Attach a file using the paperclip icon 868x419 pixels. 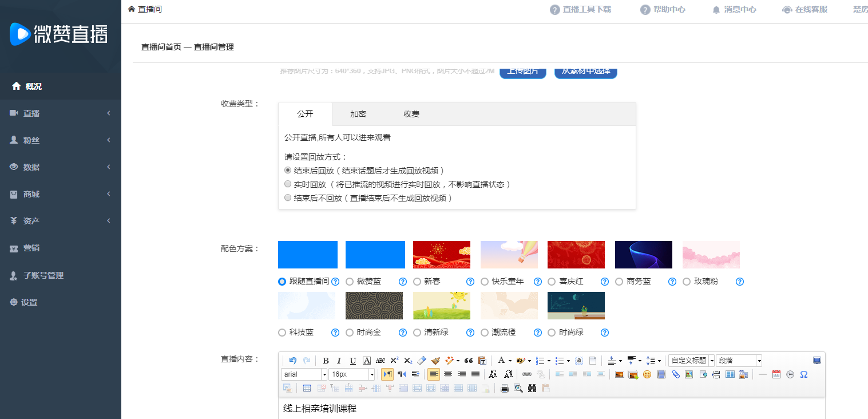click(x=676, y=374)
